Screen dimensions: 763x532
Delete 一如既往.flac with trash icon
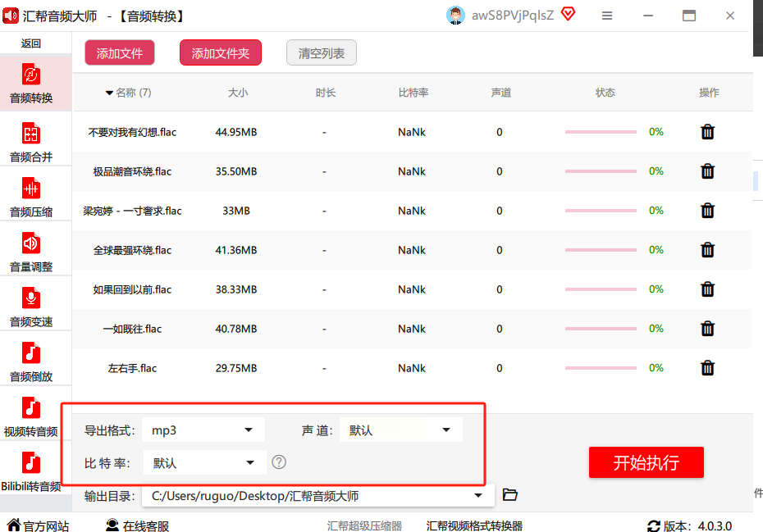click(707, 329)
